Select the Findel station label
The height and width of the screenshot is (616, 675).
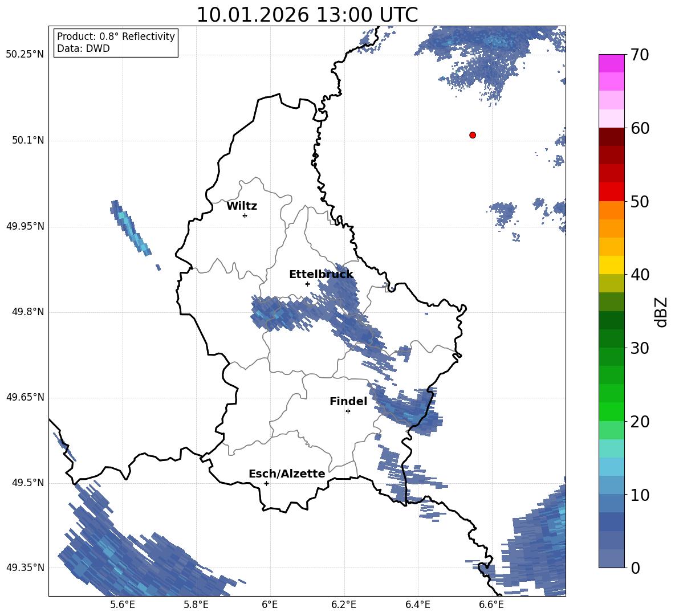(x=348, y=401)
